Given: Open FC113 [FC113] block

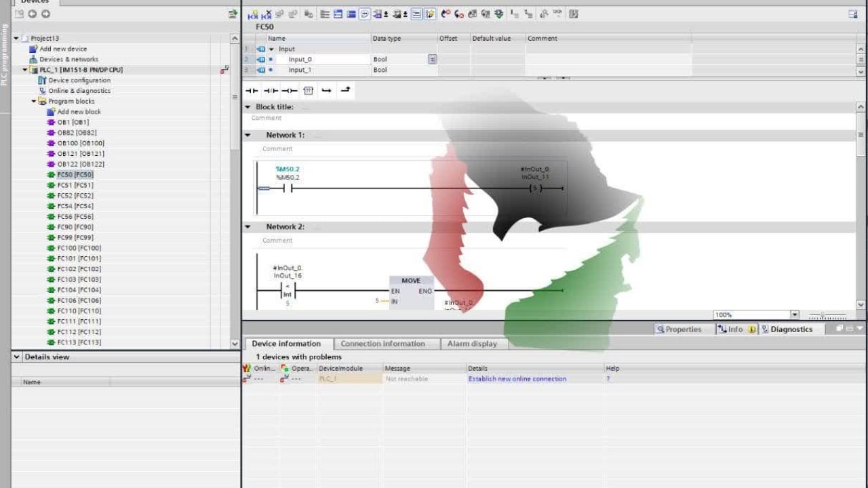Looking at the screenshot, I should click(x=79, y=342).
